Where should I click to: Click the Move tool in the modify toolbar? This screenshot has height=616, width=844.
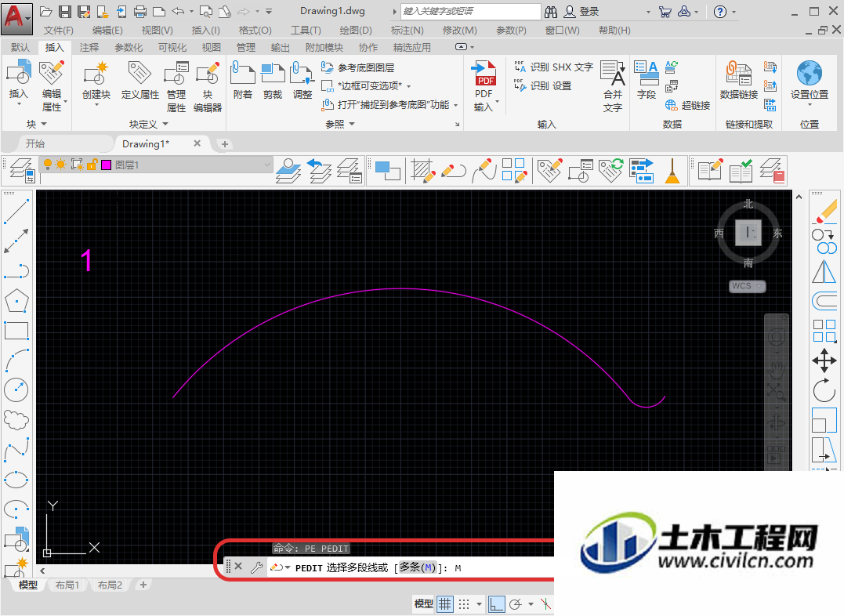(x=824, y=361)
